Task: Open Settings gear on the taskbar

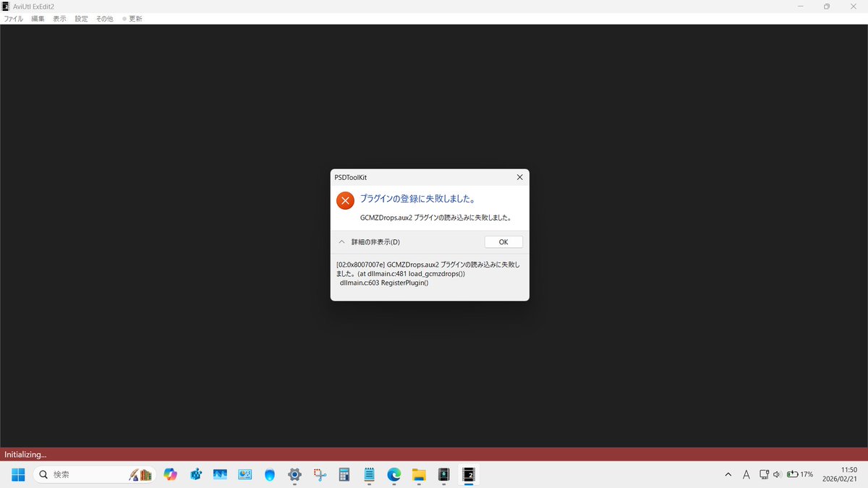Action: 294,474
